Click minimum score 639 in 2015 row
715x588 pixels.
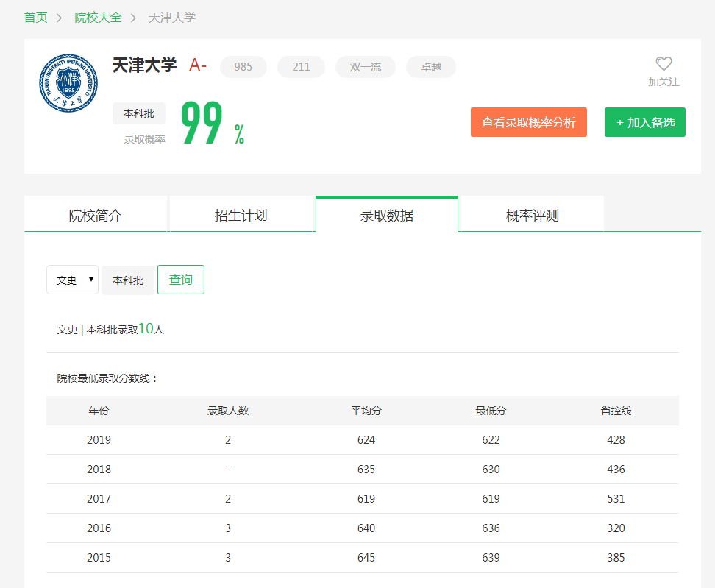coord(491,557)
